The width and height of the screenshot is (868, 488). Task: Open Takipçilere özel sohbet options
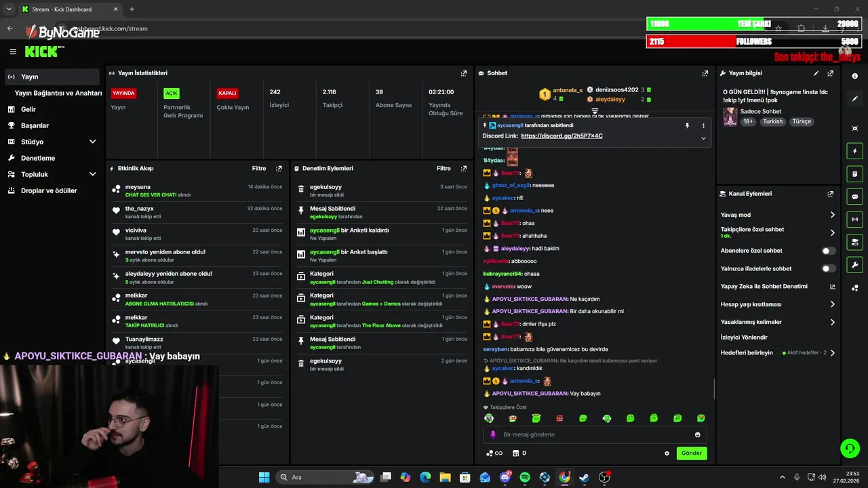[778, 232]
